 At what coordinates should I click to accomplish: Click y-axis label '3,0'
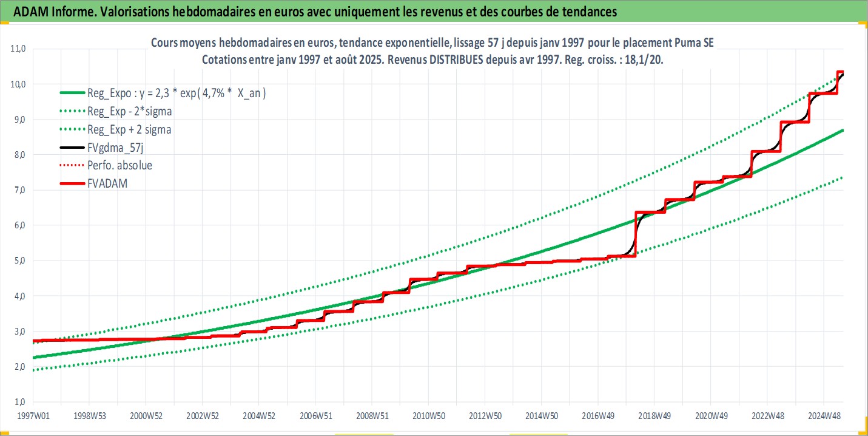tap(19, 332)
